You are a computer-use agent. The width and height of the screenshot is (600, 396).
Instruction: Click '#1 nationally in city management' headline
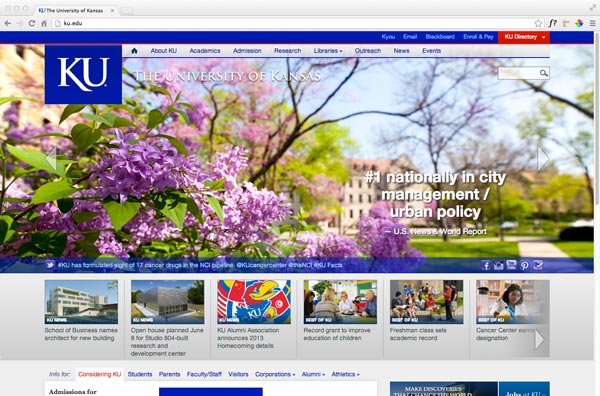(436, 194)
